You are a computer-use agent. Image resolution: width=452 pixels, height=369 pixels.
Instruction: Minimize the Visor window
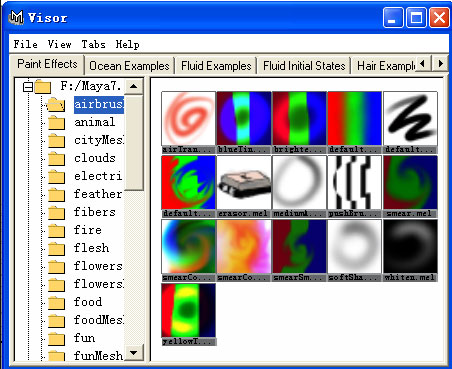[393, 17]
